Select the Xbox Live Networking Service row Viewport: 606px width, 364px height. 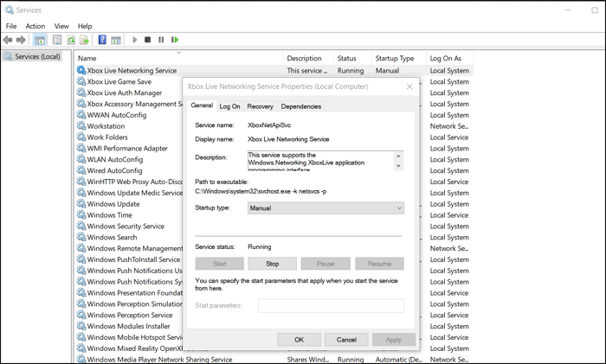(x=274, y=71)
